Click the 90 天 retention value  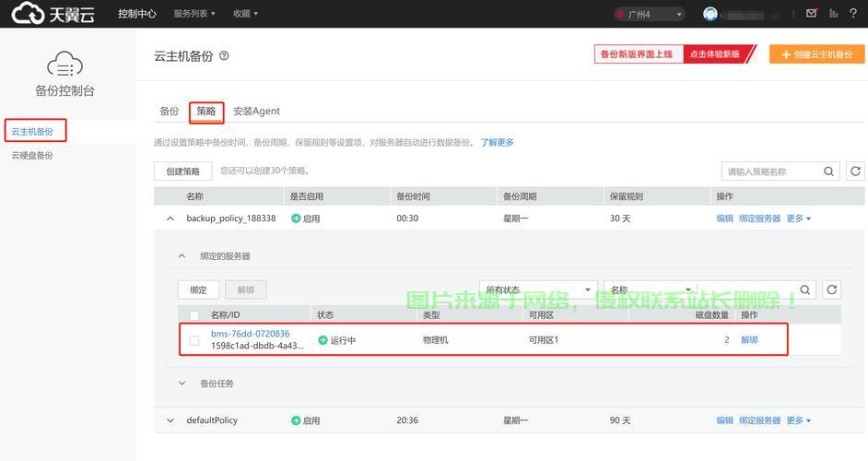(x=620, y=420)
